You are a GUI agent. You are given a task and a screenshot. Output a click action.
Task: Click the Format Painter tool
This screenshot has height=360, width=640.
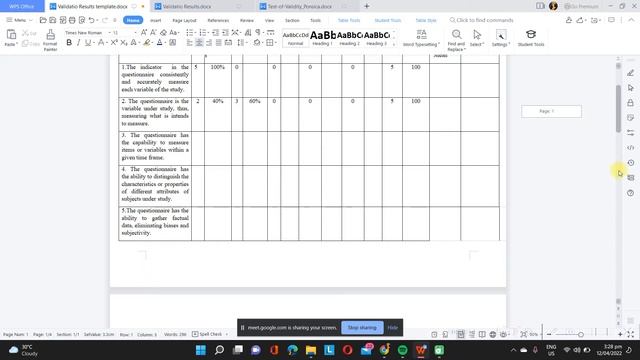[x=50, y=40]
